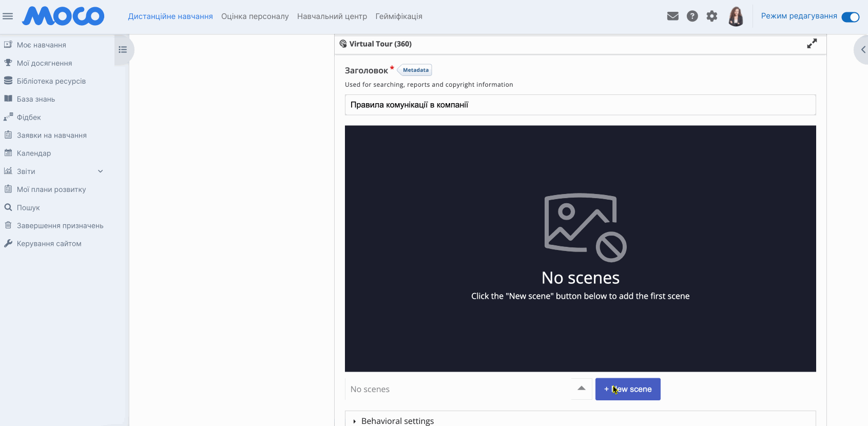Click the book icon for База знань
Viewport: 868px width, 426px height.
pyautogui.click(x=8, y=99)
